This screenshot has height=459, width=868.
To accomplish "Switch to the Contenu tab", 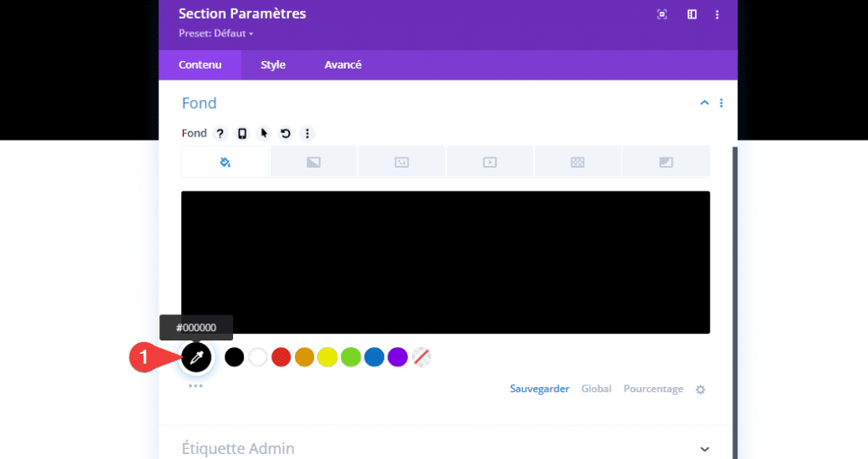I will coord(200,64).
